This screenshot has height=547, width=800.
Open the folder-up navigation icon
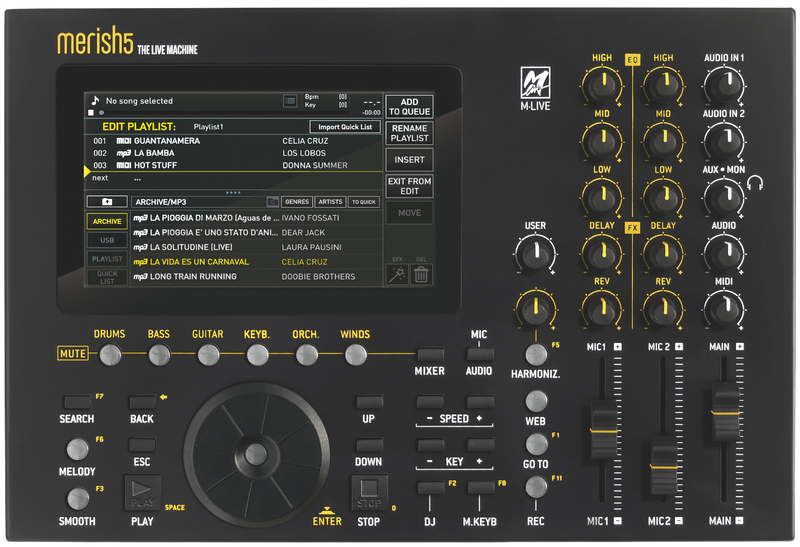107,202
